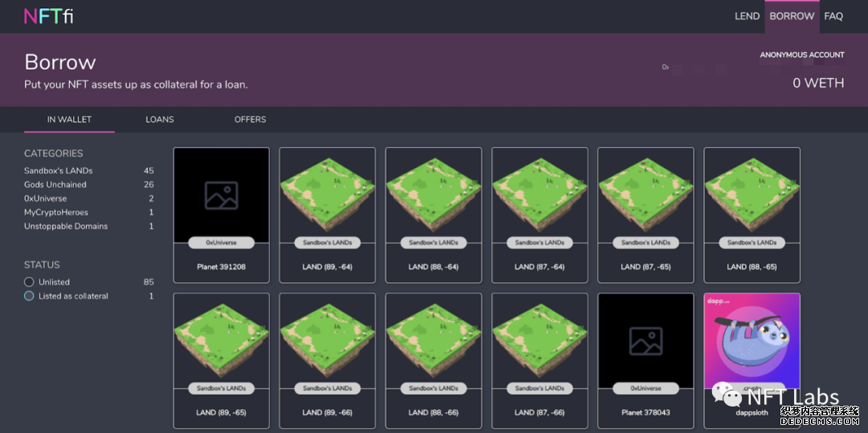Click Sandbox's LANDs tag on LAND (88, -65)
868x433 pixels.
tap(751, 243)
